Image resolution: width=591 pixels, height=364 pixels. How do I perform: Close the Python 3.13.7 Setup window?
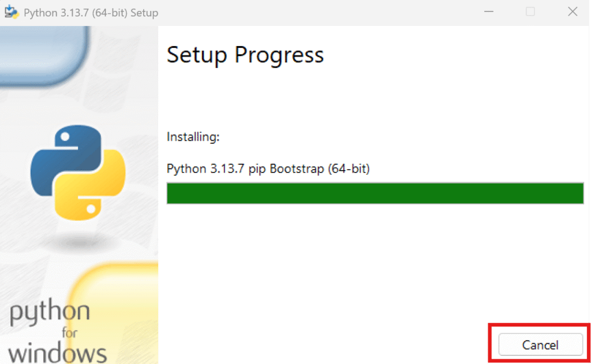click(573, 12)
